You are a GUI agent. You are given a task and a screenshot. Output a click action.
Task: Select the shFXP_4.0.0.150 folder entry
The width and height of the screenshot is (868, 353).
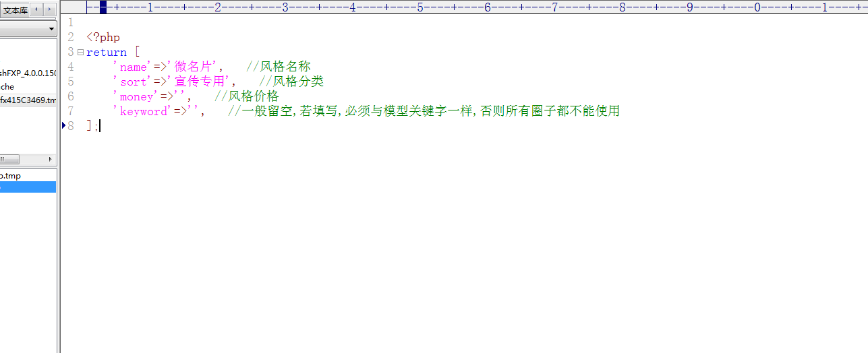tap(28, 73)
